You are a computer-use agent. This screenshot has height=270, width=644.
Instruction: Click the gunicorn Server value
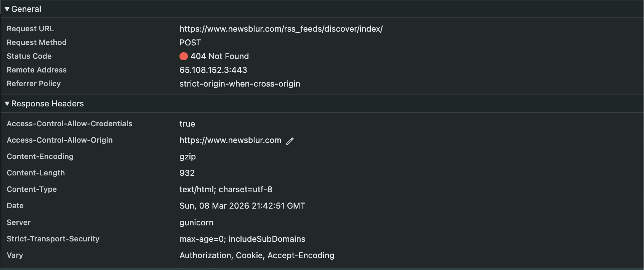[x=196, y=223]
